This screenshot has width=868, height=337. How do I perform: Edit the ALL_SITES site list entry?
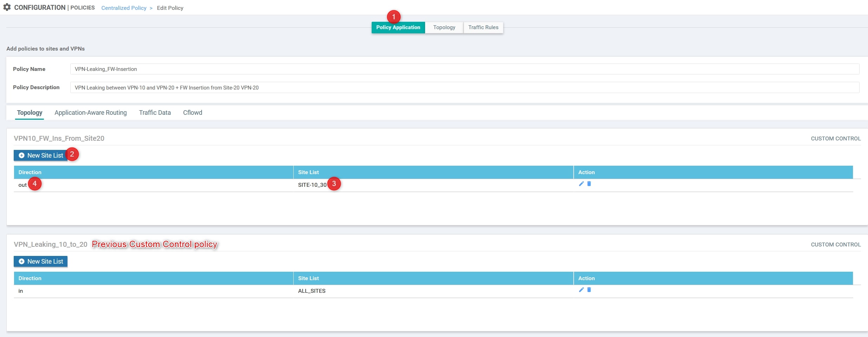pos(581,290)
